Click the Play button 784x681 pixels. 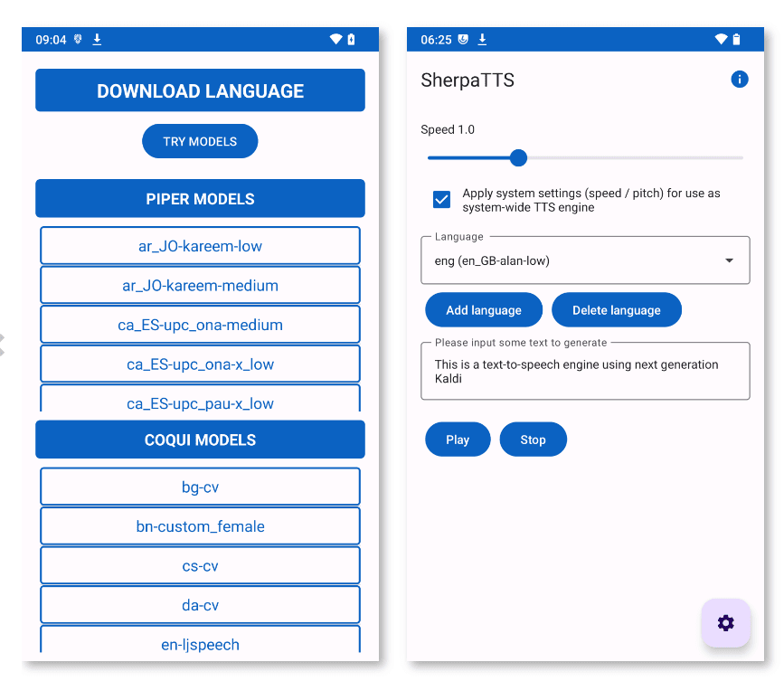click(x=458, y=440)
